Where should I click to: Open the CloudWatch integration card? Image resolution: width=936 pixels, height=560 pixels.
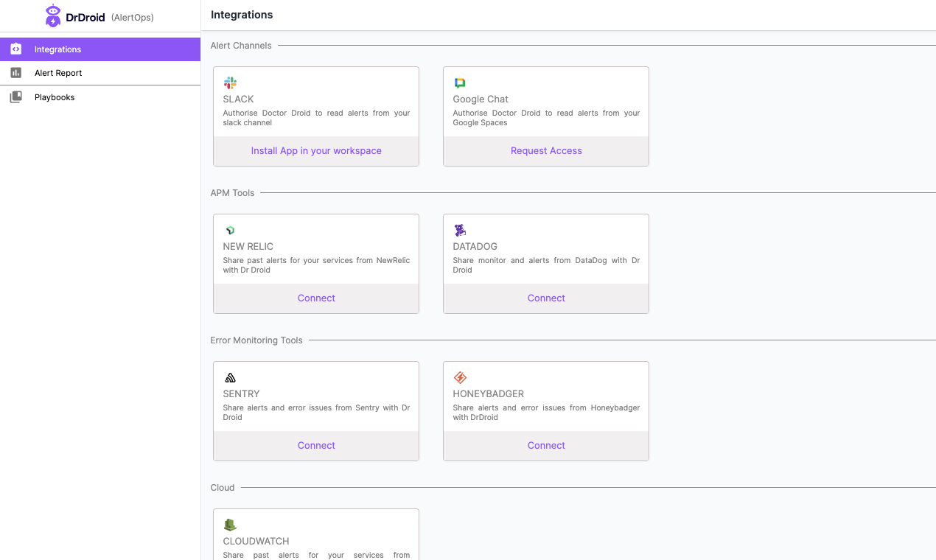click(316, 535)
